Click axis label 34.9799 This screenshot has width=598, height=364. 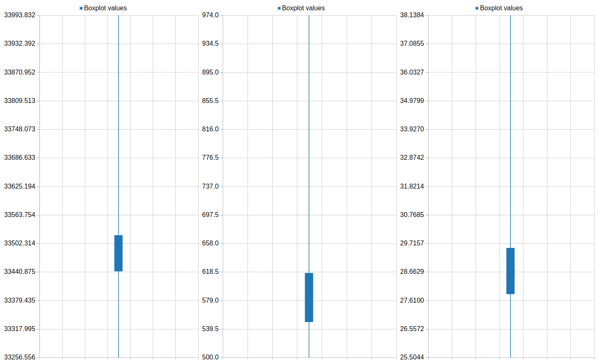412,101
